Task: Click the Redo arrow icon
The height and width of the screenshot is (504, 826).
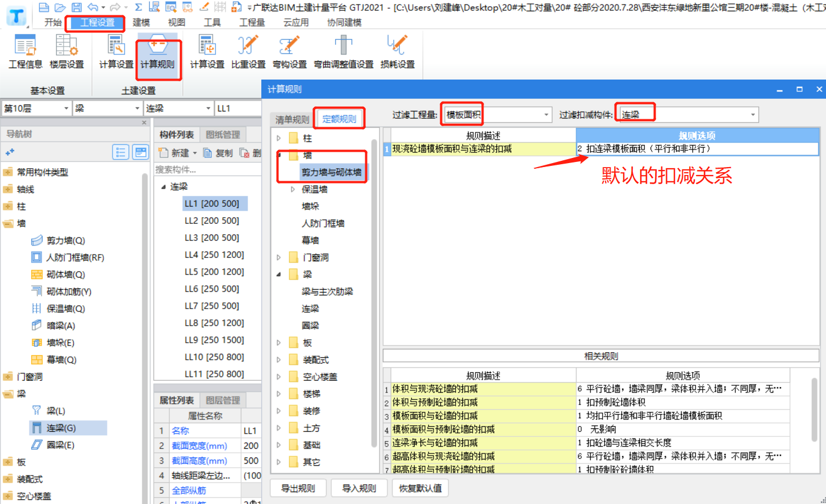Action: tap(115, 7)
